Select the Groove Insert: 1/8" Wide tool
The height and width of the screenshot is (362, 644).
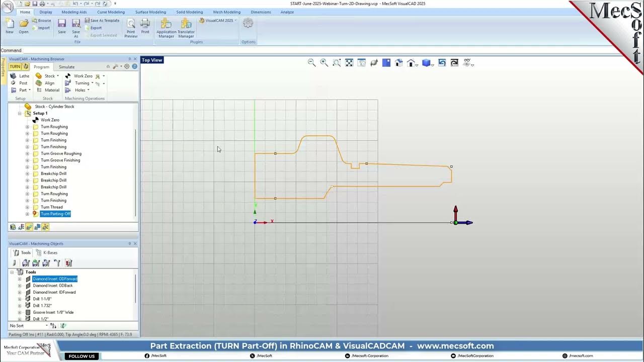pos(53,312)
